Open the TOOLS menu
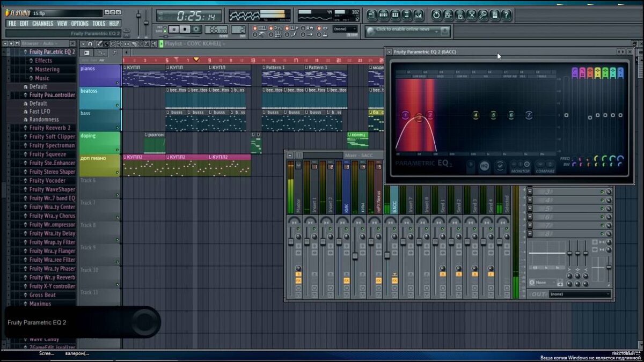 [99, 24]
